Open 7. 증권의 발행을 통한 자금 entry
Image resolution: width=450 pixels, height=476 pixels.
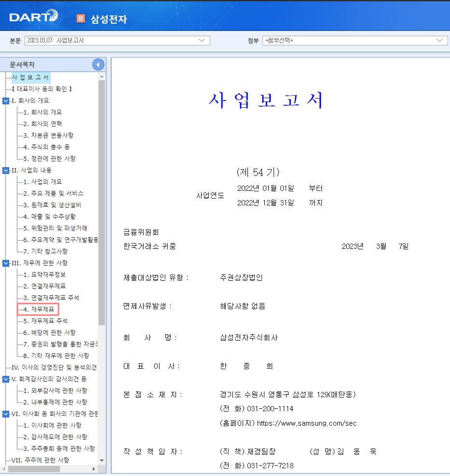pyautogui.click(x=61, y=344)
